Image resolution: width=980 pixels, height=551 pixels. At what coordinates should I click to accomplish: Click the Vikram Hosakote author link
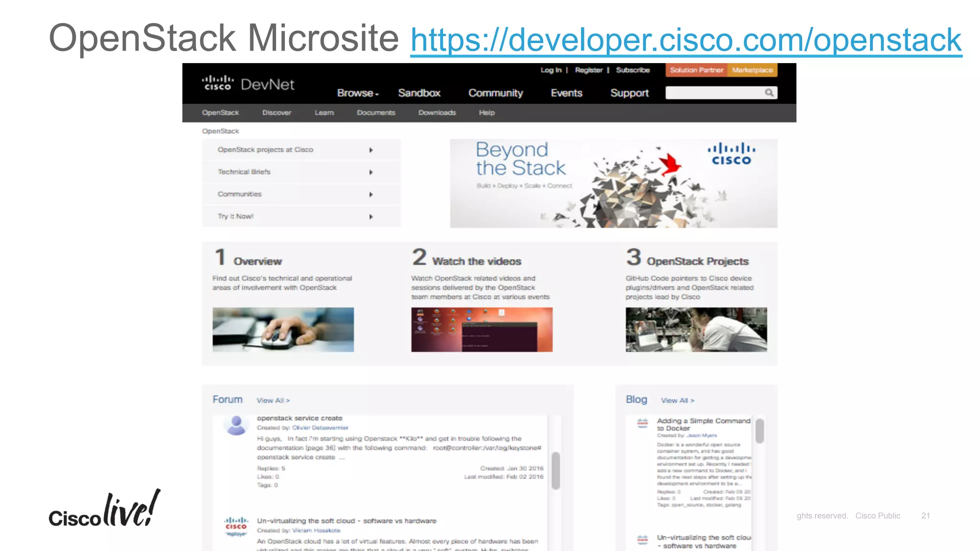tap(316, 530)
